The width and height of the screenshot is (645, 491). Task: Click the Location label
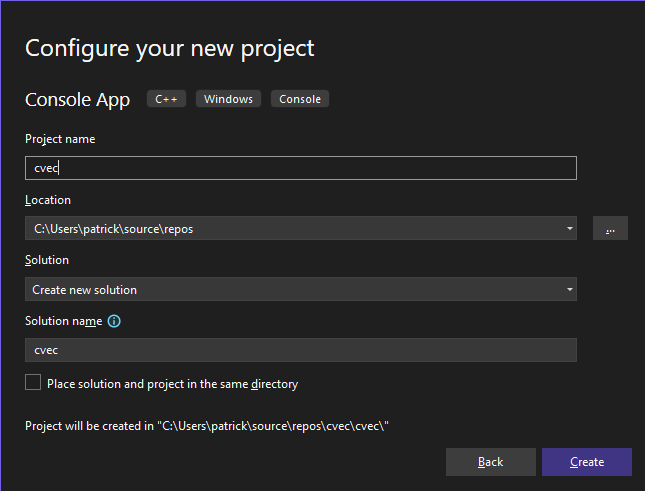click(48, 200)
